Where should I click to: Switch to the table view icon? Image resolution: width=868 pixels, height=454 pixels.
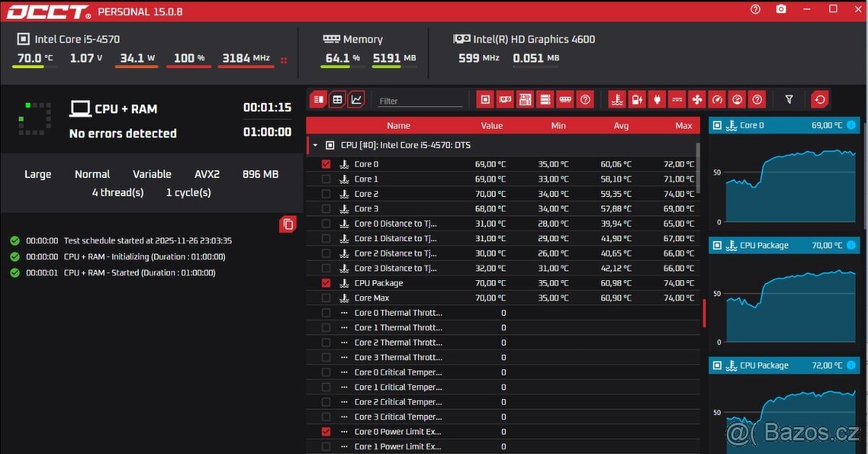337,99
